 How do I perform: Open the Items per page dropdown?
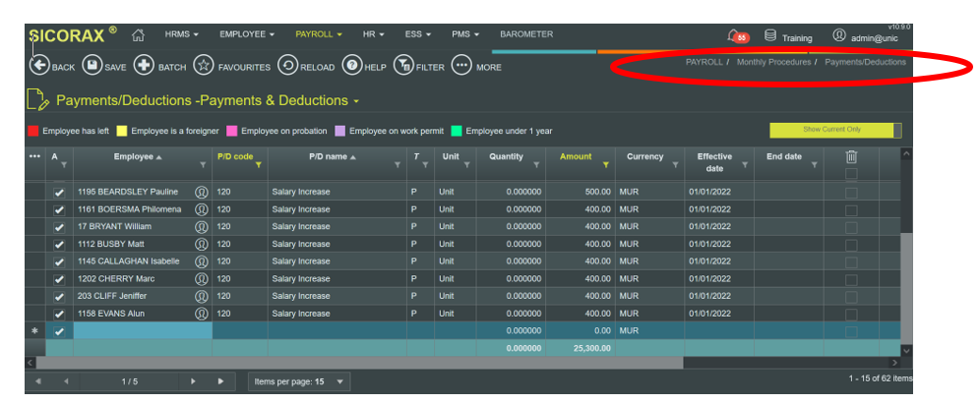coord(340,380)
